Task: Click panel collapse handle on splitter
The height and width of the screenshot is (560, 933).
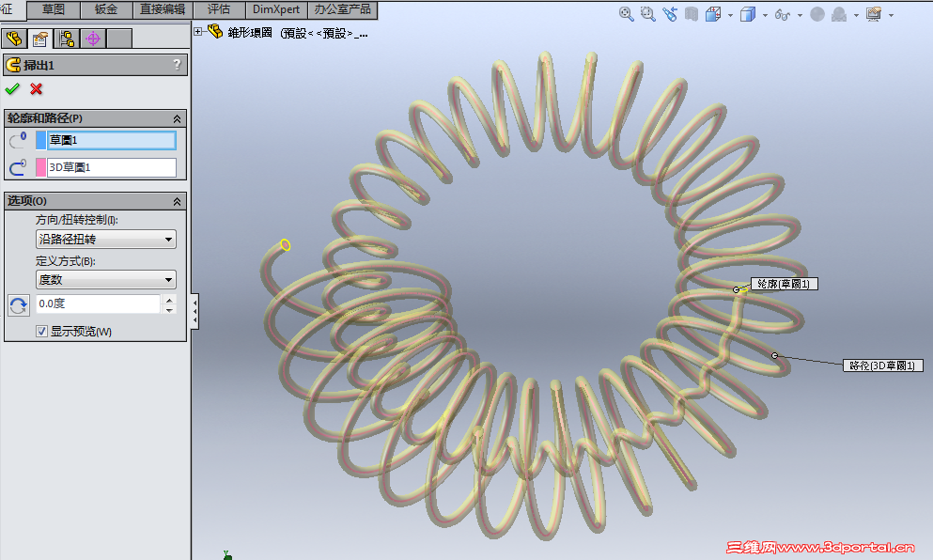Action: click(194, 311)
